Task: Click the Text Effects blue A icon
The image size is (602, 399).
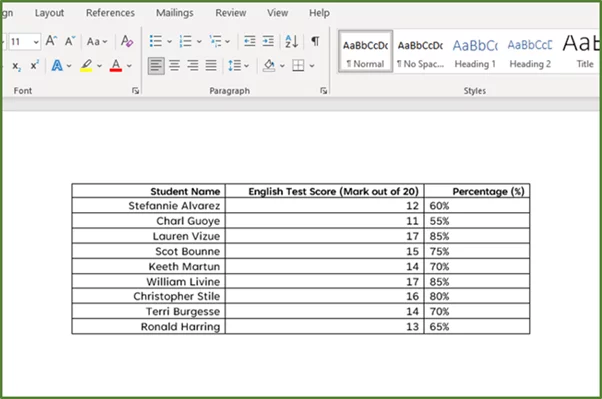Action: point(57,66)
